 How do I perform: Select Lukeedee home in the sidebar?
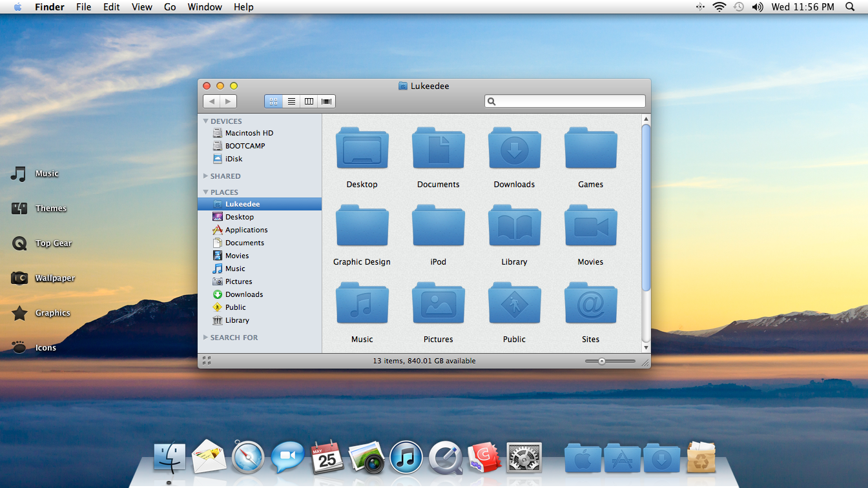coord(260,204)
